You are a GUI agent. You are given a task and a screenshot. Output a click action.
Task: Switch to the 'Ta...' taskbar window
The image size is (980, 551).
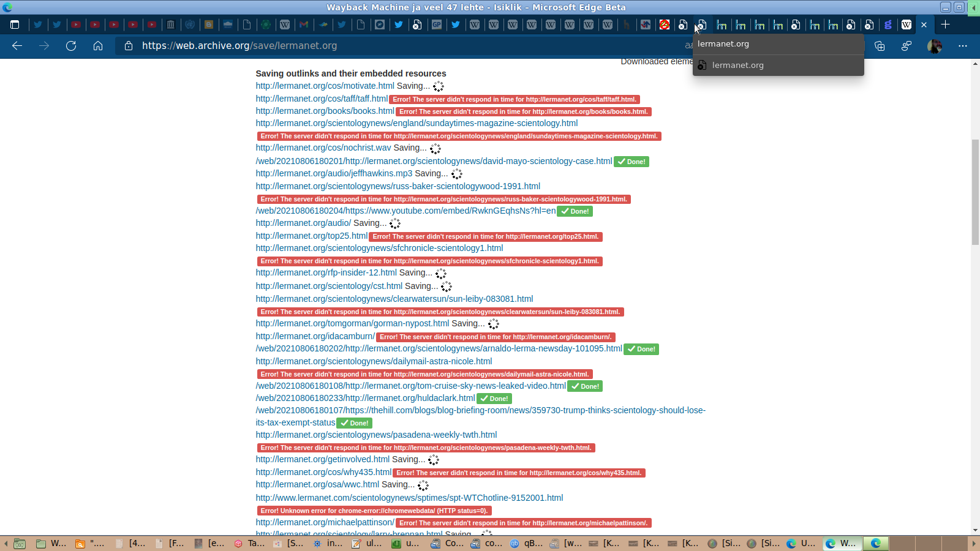(x=251, y=543)
